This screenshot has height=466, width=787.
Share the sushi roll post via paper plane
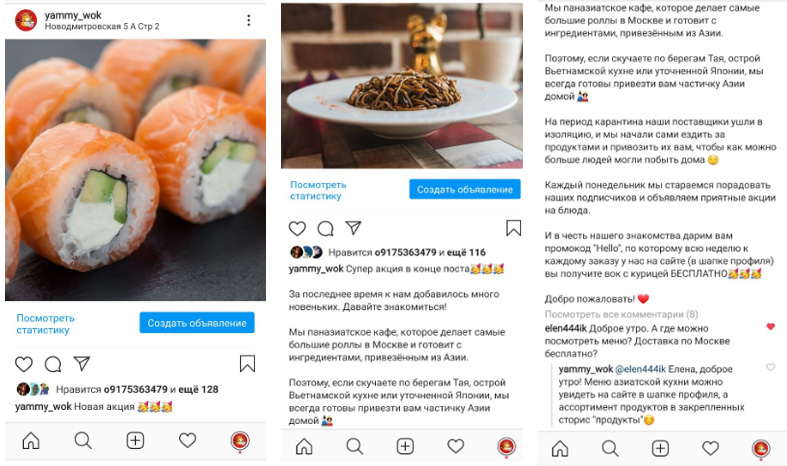(81, 363)
